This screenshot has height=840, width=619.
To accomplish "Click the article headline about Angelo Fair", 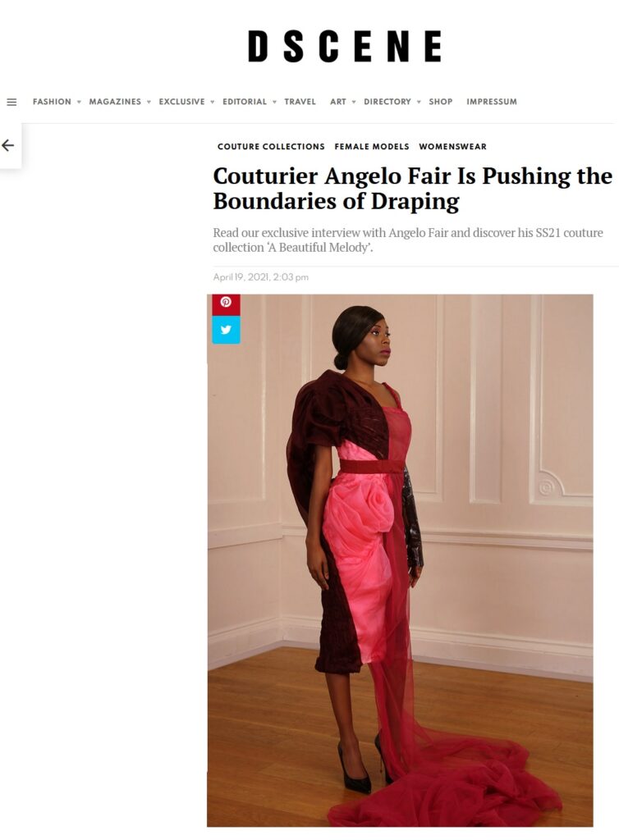I will pos(413,189).
